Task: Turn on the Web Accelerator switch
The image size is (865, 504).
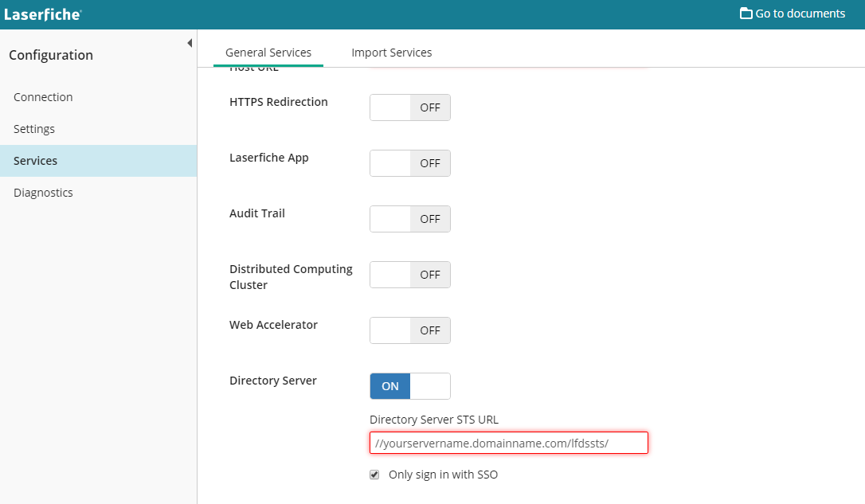Action: (410, 330)
